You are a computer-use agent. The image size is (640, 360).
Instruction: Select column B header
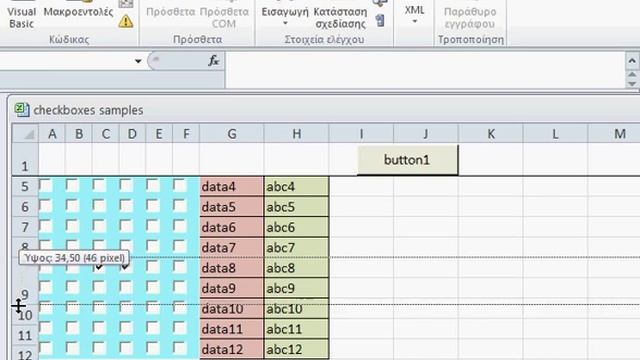pyautogui.click(x=79, y=133)
